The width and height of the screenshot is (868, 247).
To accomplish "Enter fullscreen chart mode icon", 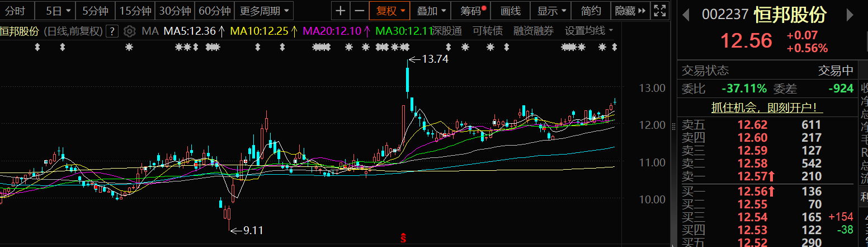I will coord(660,10).
